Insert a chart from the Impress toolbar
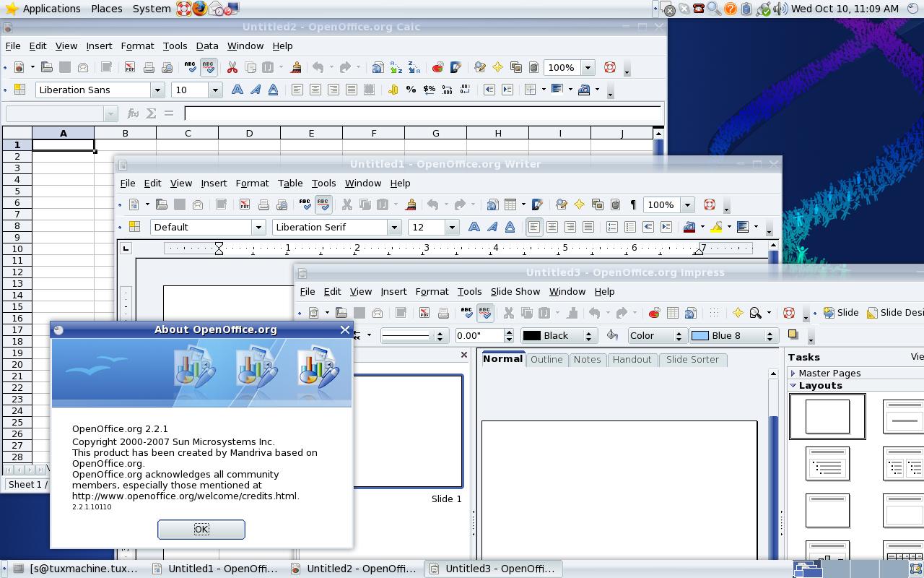 [654, 313]
